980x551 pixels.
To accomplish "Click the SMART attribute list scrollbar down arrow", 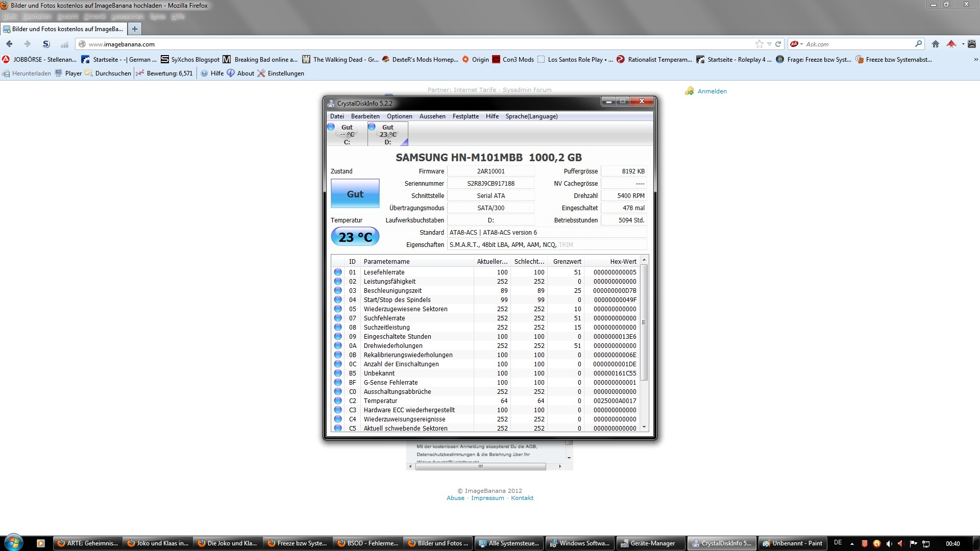I will [x=644, y=427].
